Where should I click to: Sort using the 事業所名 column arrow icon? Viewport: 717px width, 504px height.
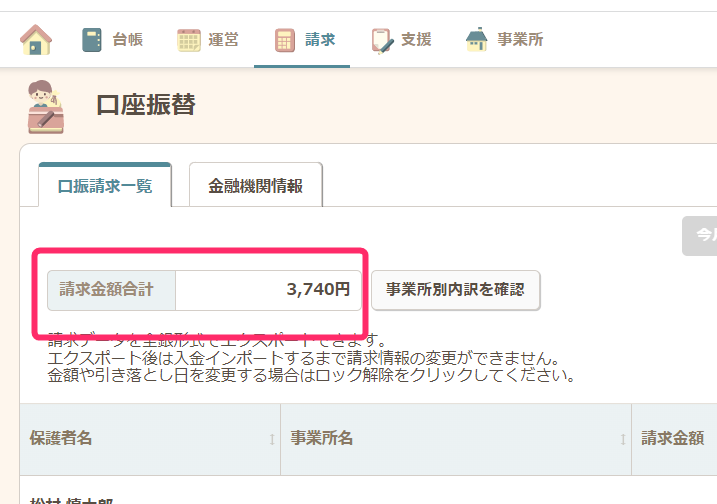623,439
